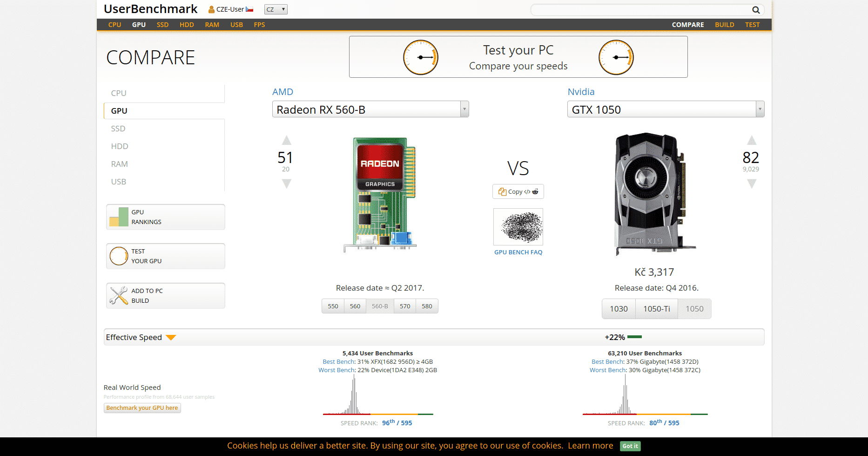
Task: Open the FPS menu item
Action: 259,25
